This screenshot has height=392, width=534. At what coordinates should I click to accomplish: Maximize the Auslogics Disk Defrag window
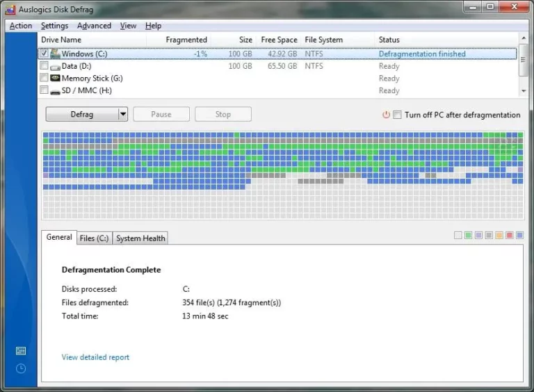490,7
